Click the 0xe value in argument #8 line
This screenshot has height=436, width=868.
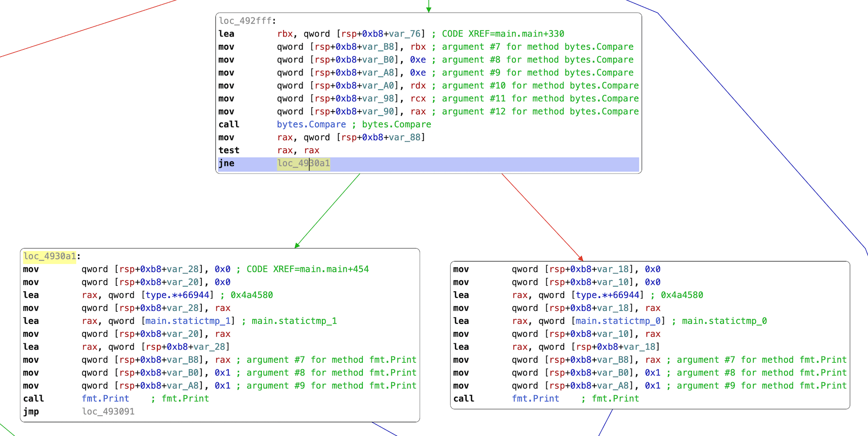418,60
